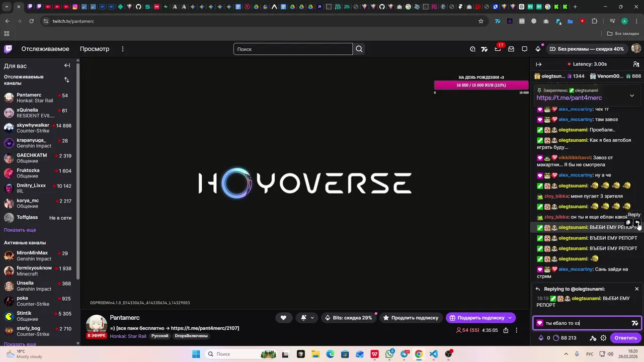Click the Русский language tag

[x=160, y=336]
